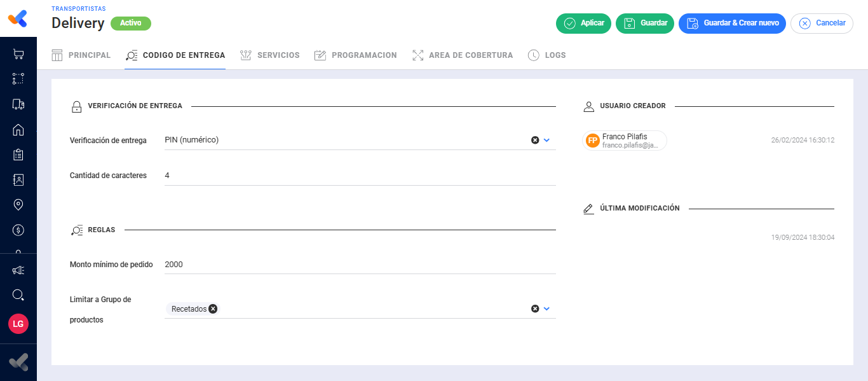This screenshot has height=381, width=868.
Task: Remove the Recetados tag chip
Action: [213, 308]
